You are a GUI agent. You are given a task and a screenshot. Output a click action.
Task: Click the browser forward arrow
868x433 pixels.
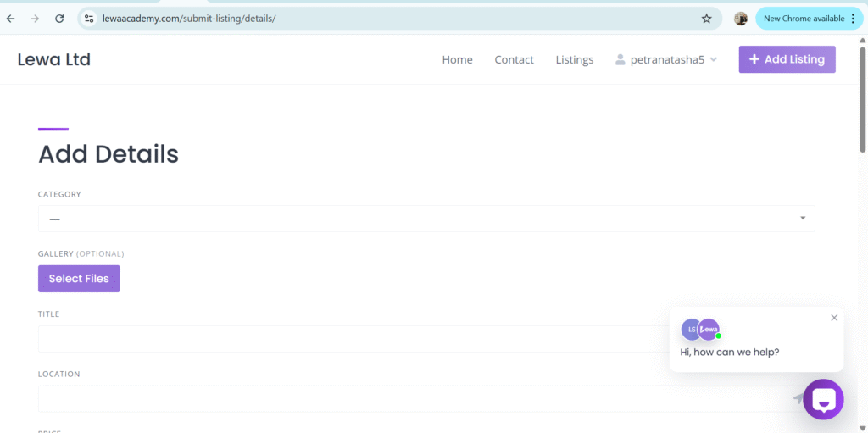[x=35, y=19]
